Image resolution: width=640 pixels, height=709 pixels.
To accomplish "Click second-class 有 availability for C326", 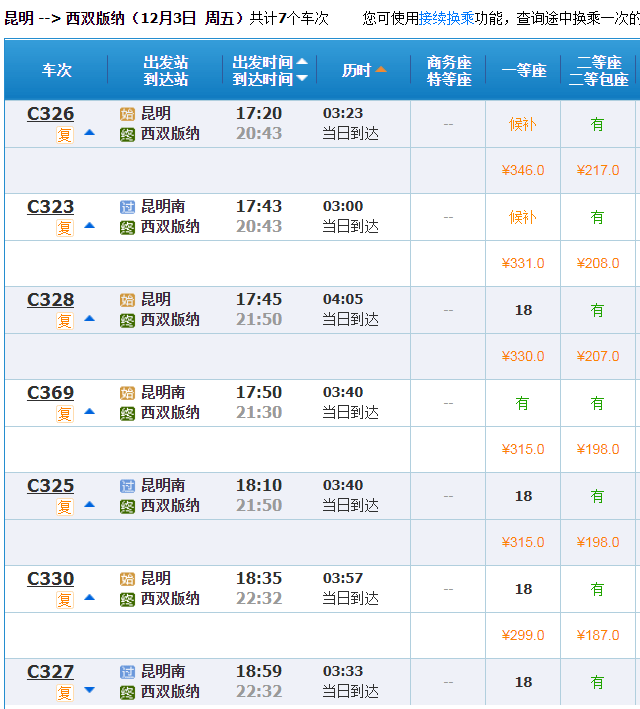I will coord(597,124).
